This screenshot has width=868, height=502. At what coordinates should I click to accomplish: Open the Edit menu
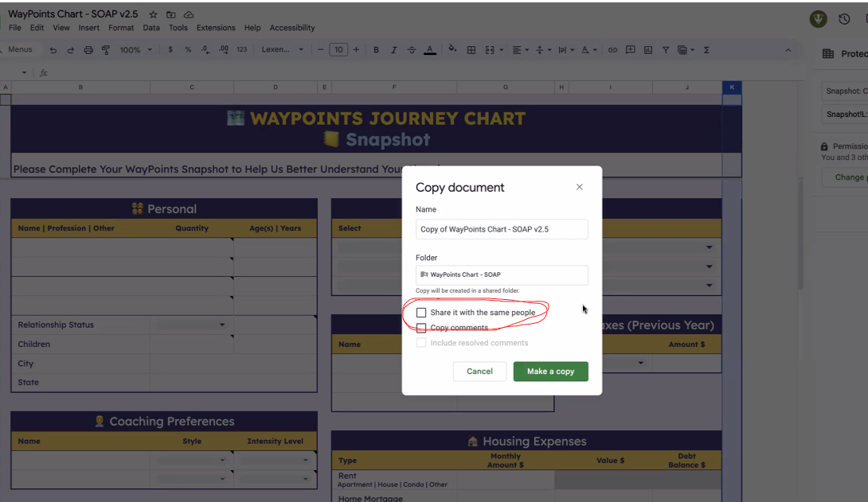(x=37, y=28)
